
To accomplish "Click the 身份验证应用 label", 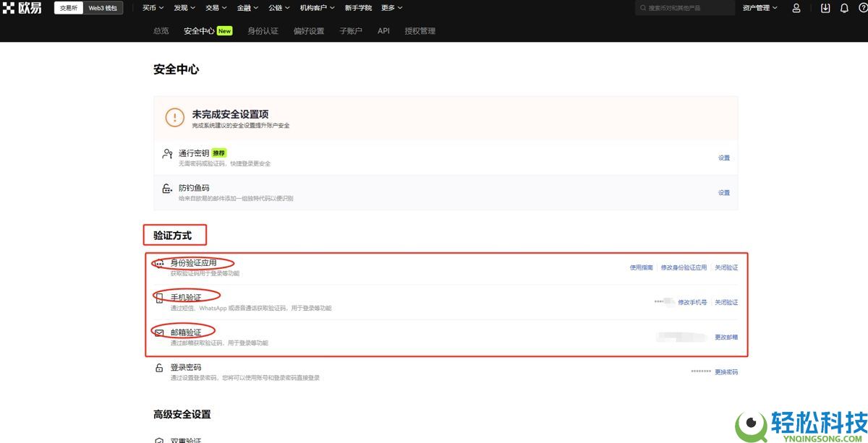I will pos(193,262).
